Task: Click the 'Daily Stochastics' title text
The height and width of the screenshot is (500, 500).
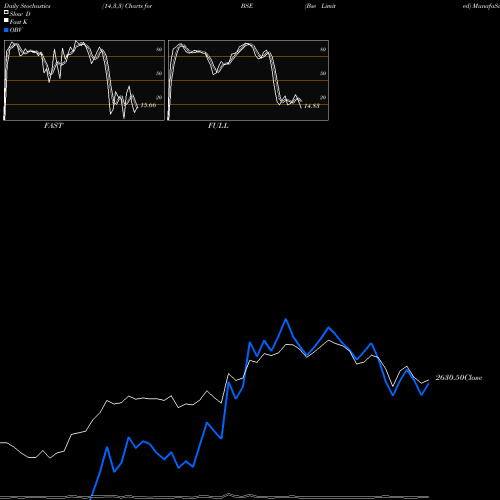Action: [x=27, y=6]
